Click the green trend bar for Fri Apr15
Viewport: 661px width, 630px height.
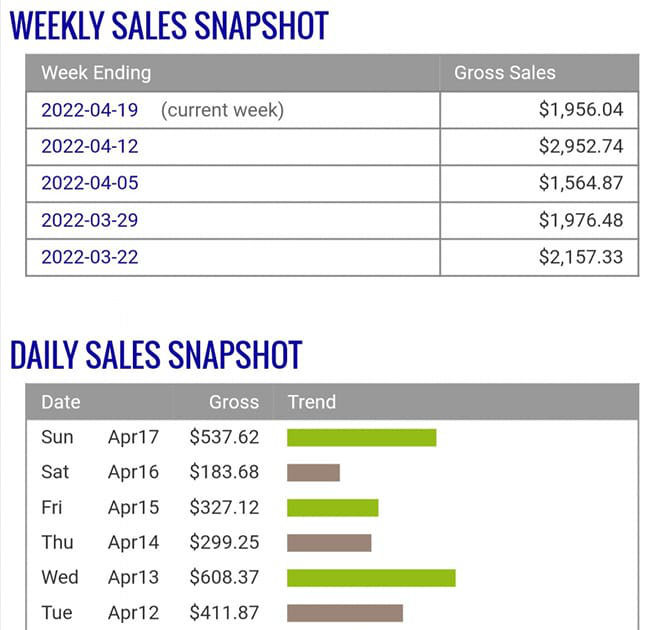point(333,508)
